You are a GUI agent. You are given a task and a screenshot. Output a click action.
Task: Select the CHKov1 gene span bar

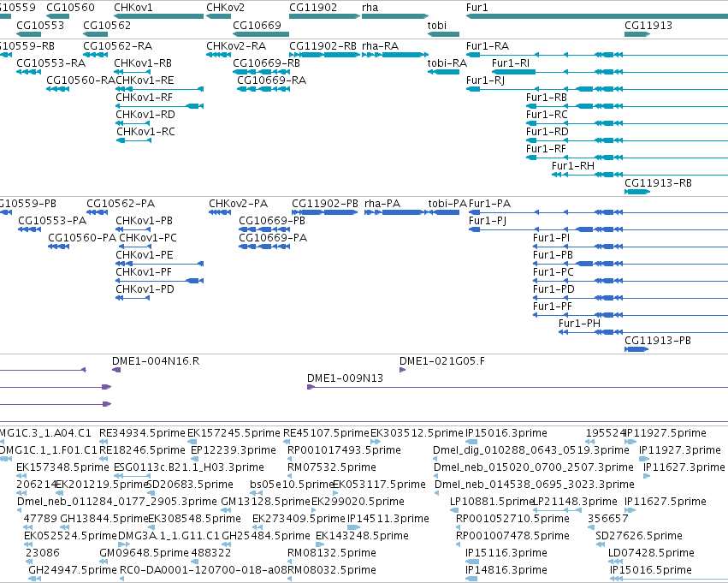pyautogui.click(x=159, y=16)
